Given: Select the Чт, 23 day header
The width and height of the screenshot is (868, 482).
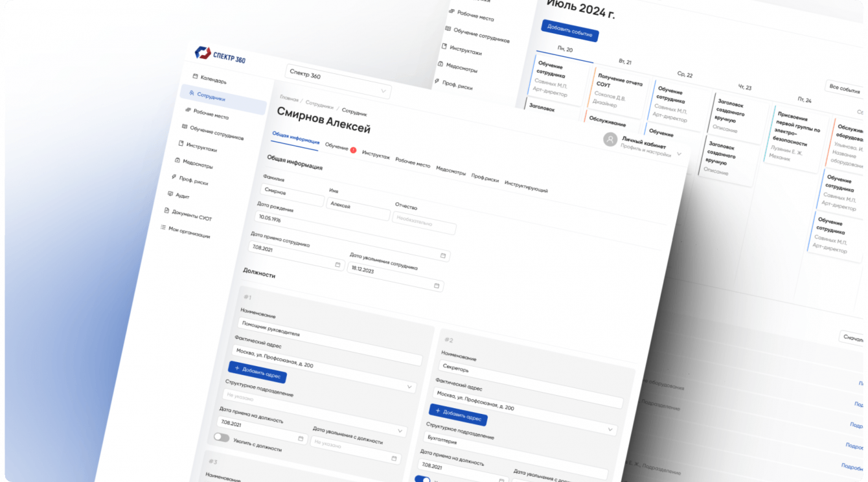Looking at the screenshot, I should click(745, 87).
